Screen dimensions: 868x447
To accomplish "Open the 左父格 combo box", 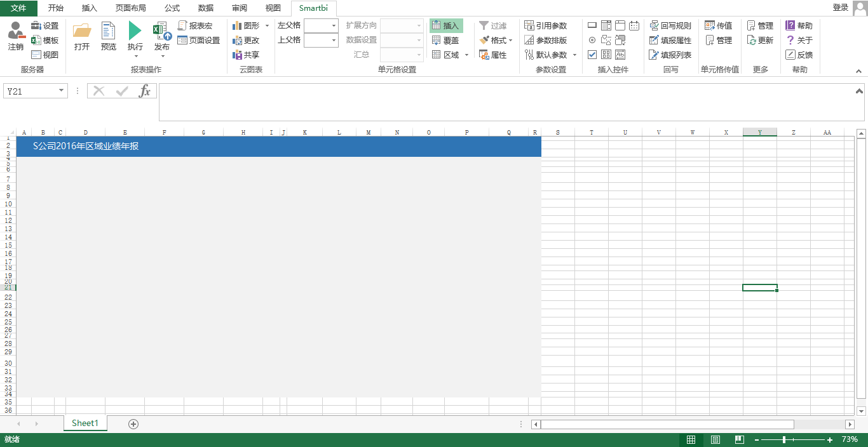I will (321, 25).
